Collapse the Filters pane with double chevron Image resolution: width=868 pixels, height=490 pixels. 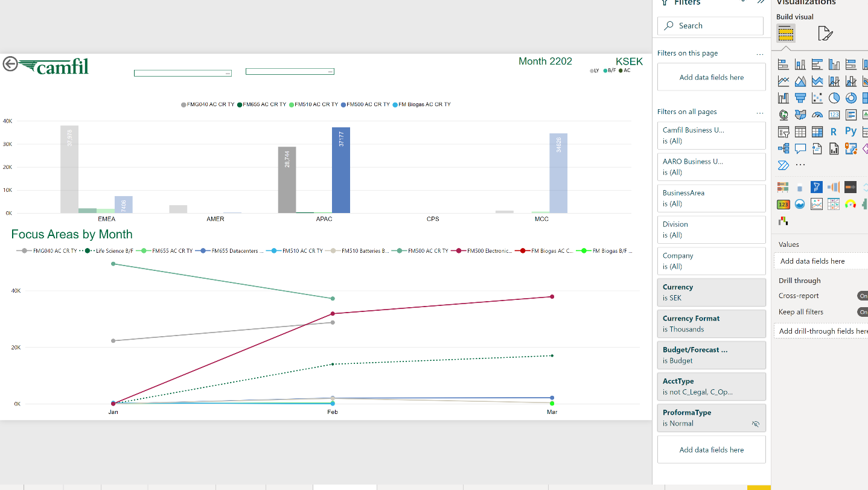pos(761,2)
